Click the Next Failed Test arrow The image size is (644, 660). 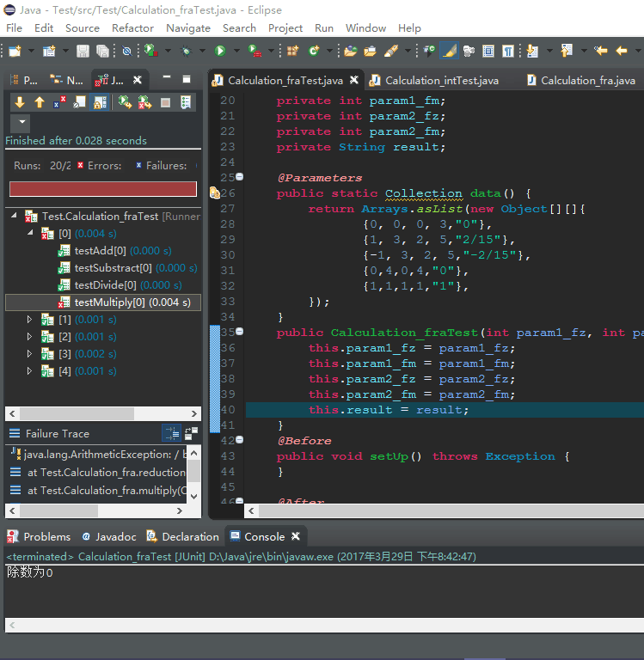20,102
